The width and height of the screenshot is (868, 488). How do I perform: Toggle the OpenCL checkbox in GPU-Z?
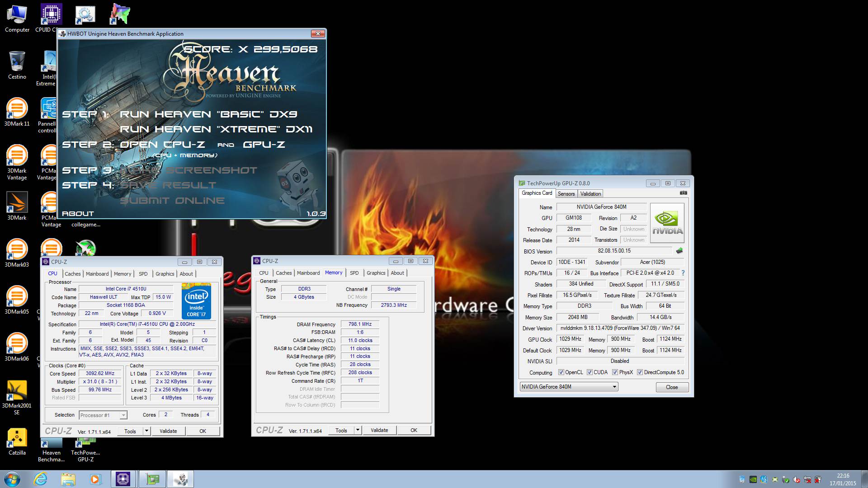coord(561,372)
